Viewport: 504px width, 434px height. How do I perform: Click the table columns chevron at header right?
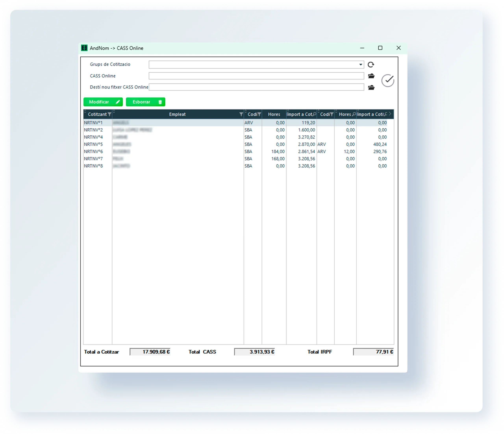coord(390,114)
